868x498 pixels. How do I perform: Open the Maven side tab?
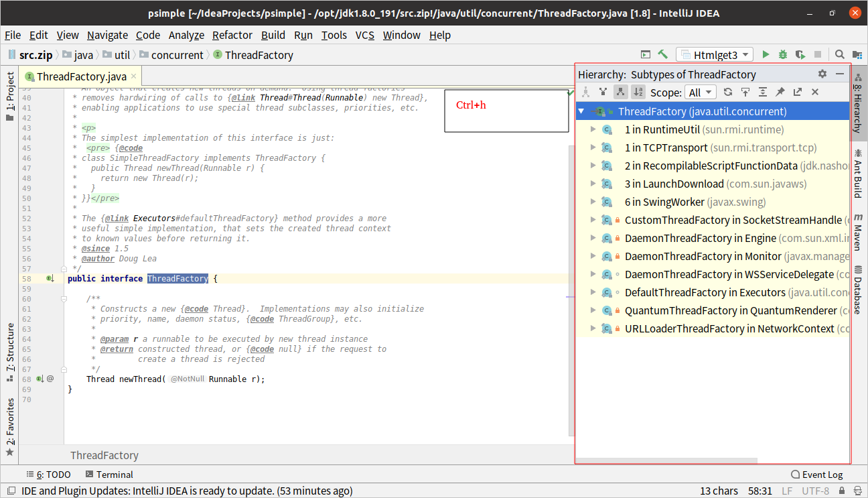tap(857, 231)
